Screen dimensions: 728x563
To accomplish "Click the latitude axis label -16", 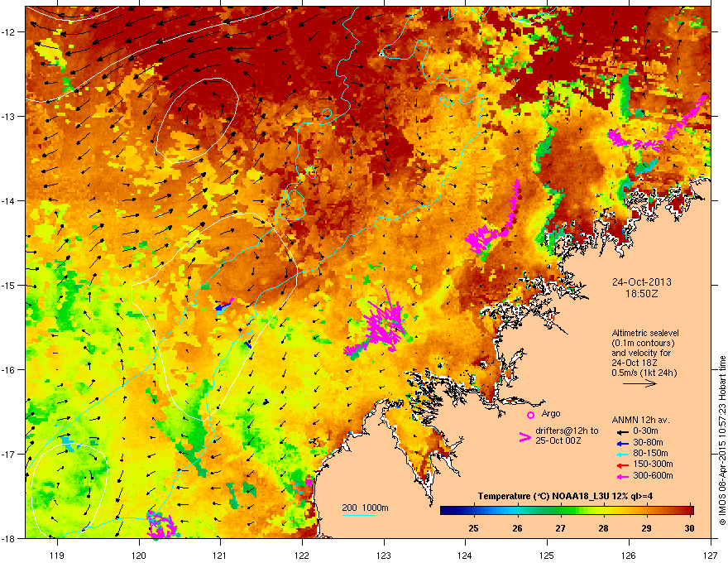I will [x=9, y=370].
